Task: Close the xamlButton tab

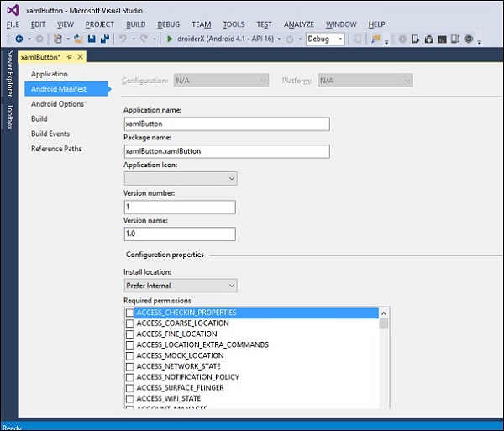Action: coord(81,57)
